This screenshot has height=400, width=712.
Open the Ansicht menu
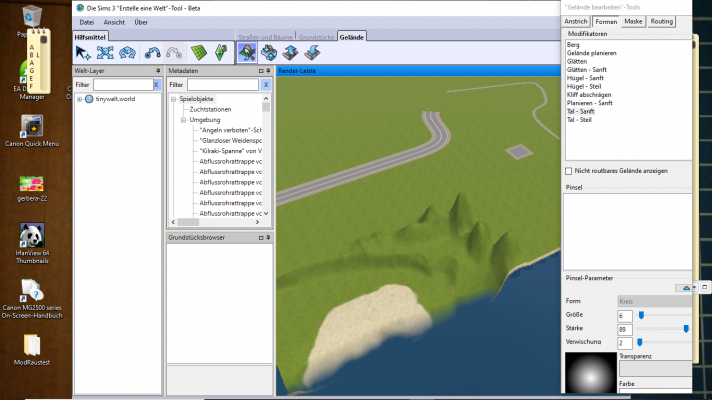click(x=114, y=22)
